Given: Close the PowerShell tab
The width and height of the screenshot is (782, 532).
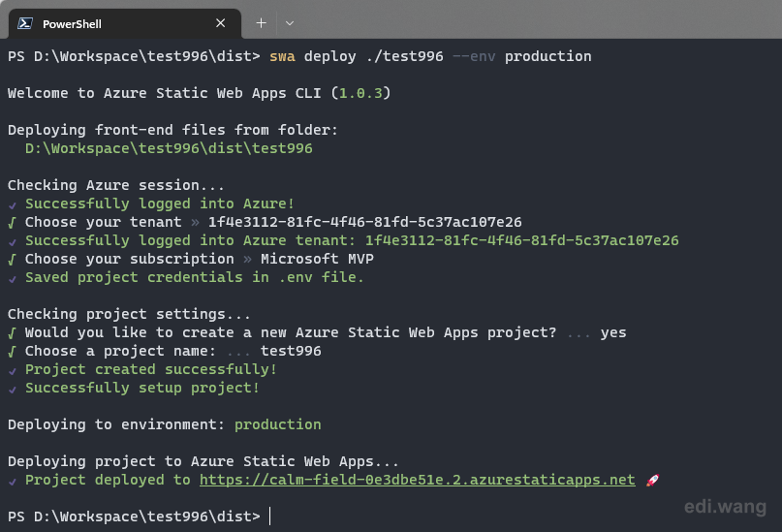Looking at the screenshot, I should coord(220,23).
